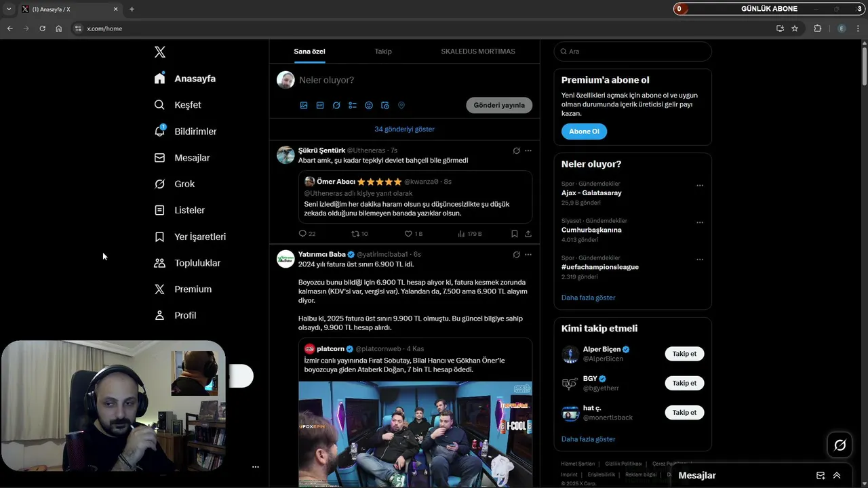This screenshot has height=488, width=868.
Task: Share Şükrü Şentürk post
Action: point(528,234)
